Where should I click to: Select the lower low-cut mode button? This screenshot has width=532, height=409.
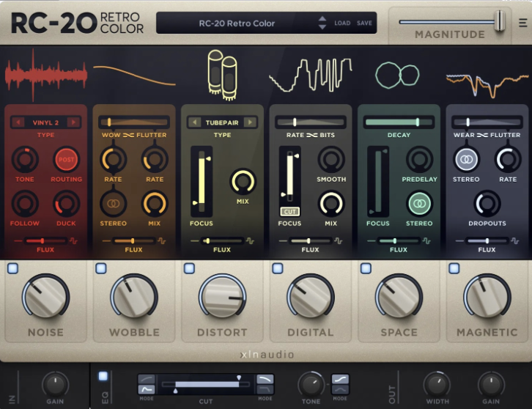click(x=147, y=389)
